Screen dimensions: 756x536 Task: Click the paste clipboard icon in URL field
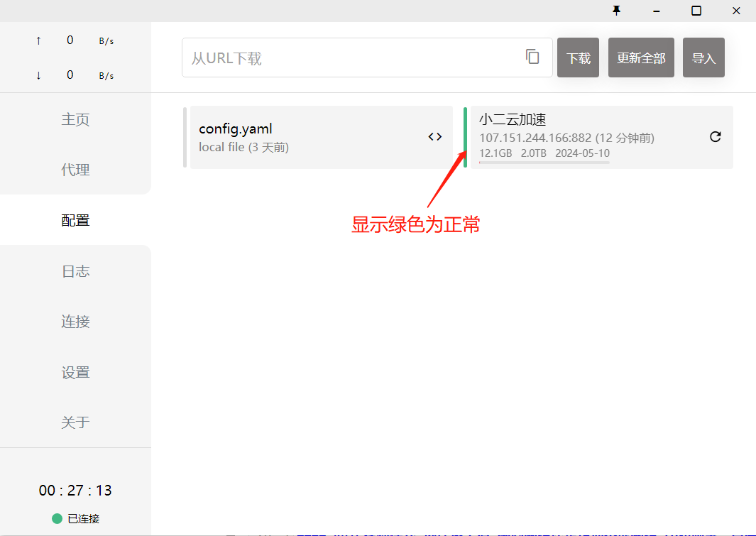pos(532,57)
